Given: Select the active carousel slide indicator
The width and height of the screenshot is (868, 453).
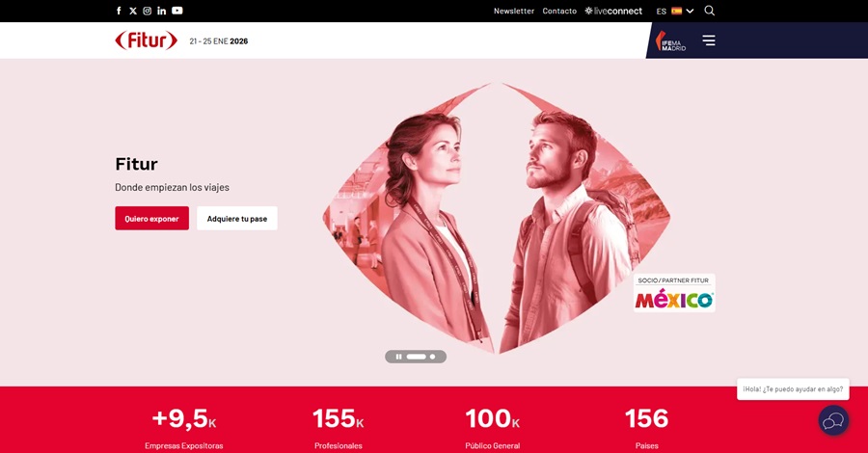Looking at the screenshot, I should [x=417, y=357].
